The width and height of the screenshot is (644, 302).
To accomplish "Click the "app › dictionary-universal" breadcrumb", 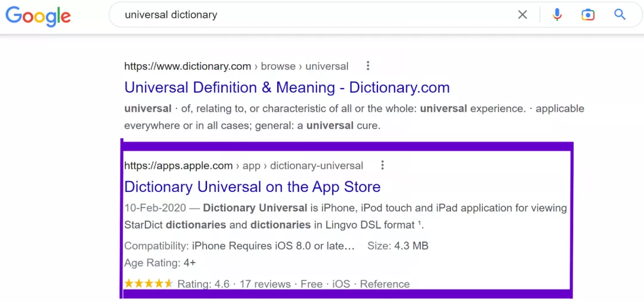I will (303, 166).
